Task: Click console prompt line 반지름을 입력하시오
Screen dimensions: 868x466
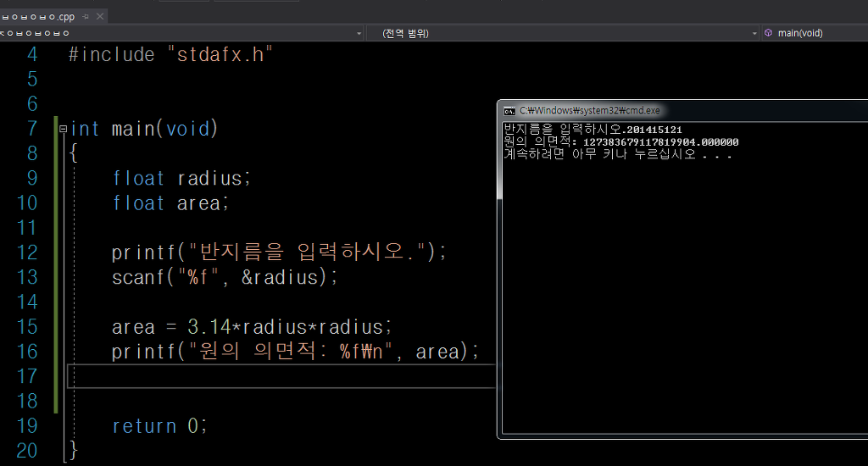Action: pyautogui.click(x=593, y=130)
